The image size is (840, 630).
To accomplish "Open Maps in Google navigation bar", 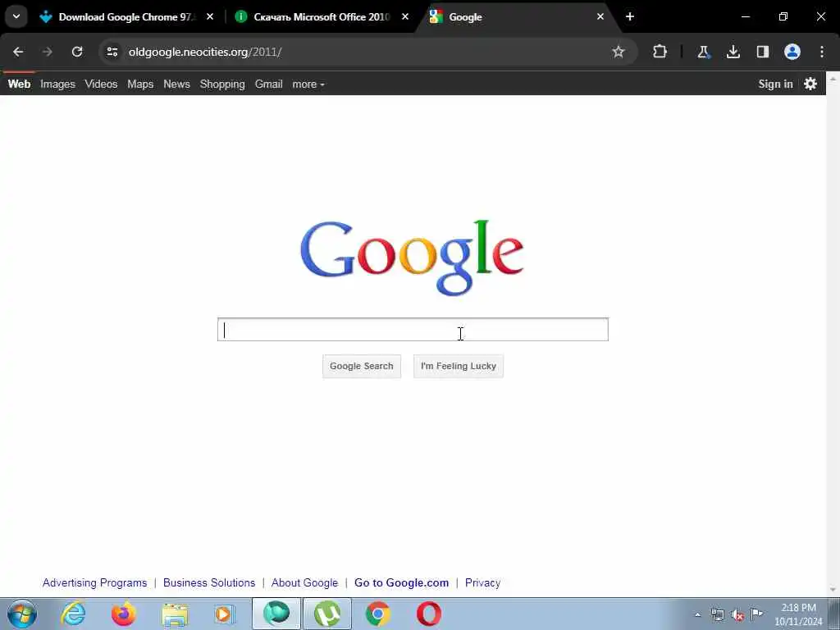I will click(140, 84).
